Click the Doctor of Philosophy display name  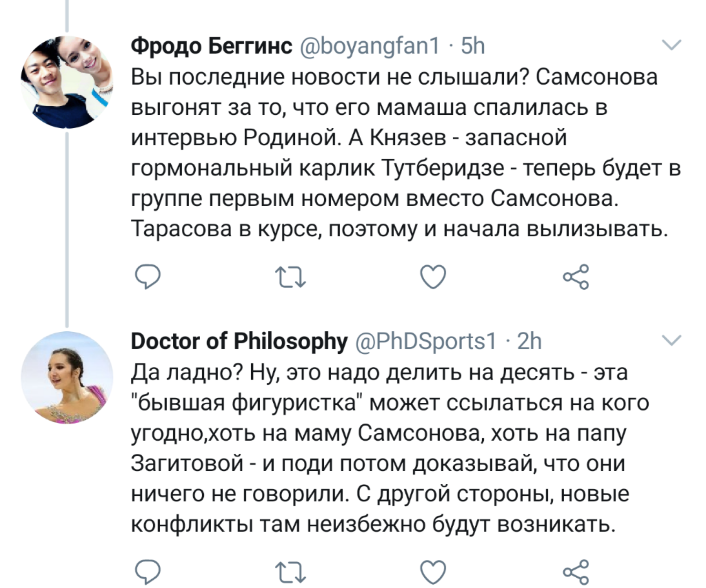[239, 341]
